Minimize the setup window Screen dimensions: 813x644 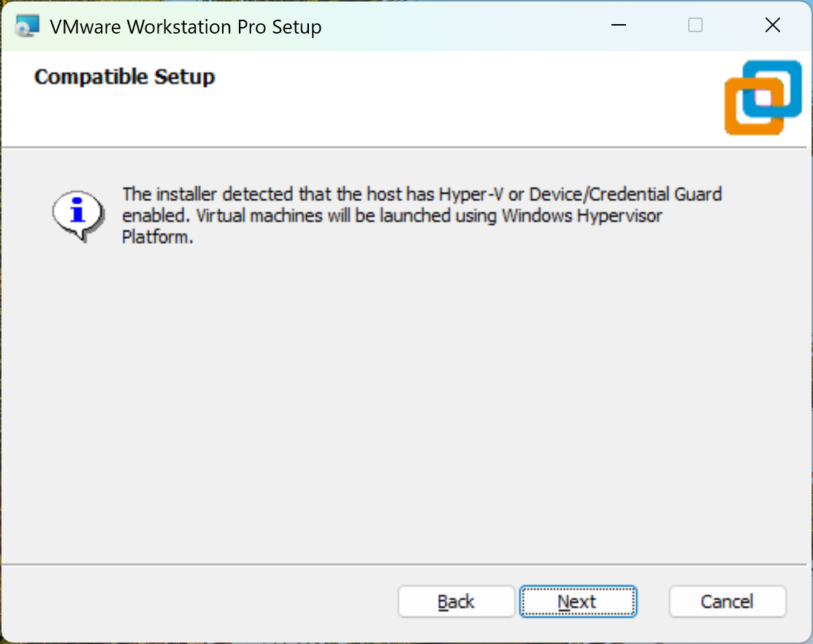(x=618, y=25)
